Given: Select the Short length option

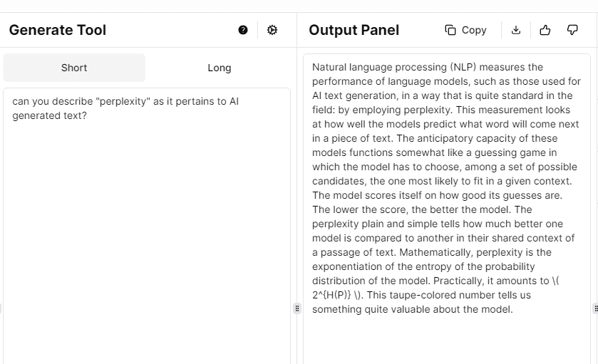Looking at the screenshot, I should [x=74, y=68].
